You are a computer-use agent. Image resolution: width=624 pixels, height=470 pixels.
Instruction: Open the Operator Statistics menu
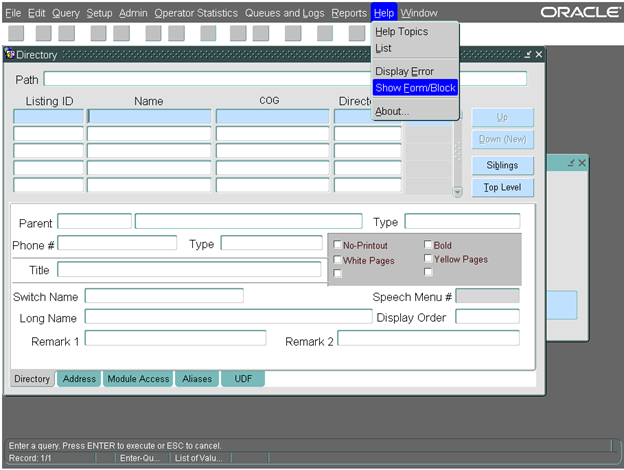196,13
